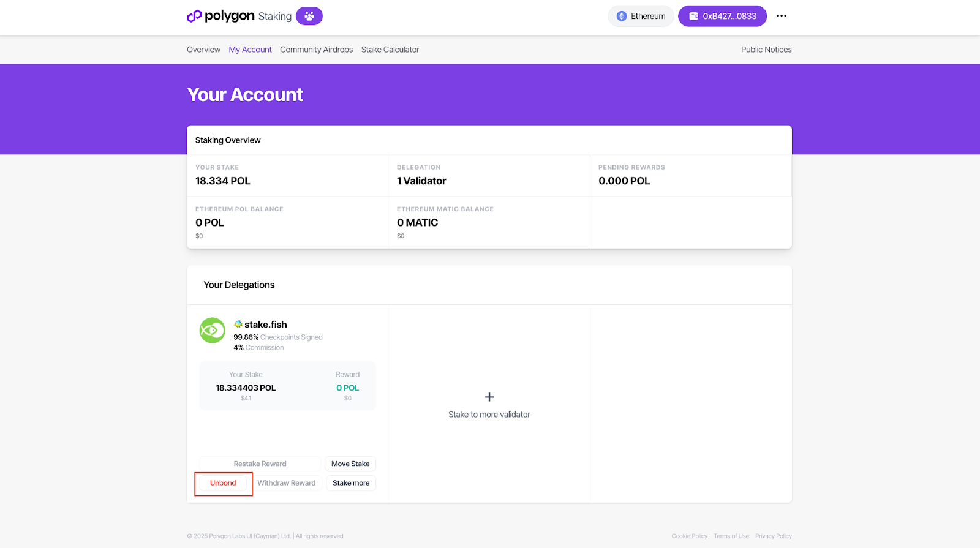Image resolution: width=980 pixels, height=548 pixels.
Task: Click the 1 Validator delegation value
Action: click(421, 181)
